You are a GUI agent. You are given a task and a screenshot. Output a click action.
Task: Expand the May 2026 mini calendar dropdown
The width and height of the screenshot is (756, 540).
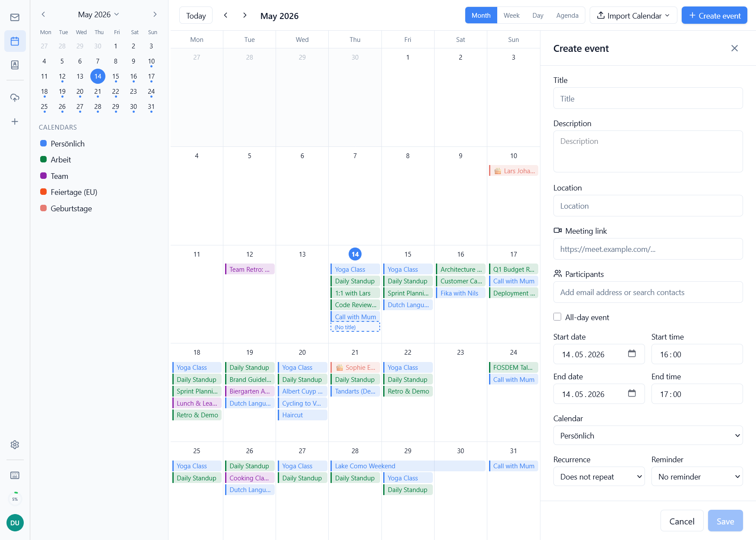98,14
